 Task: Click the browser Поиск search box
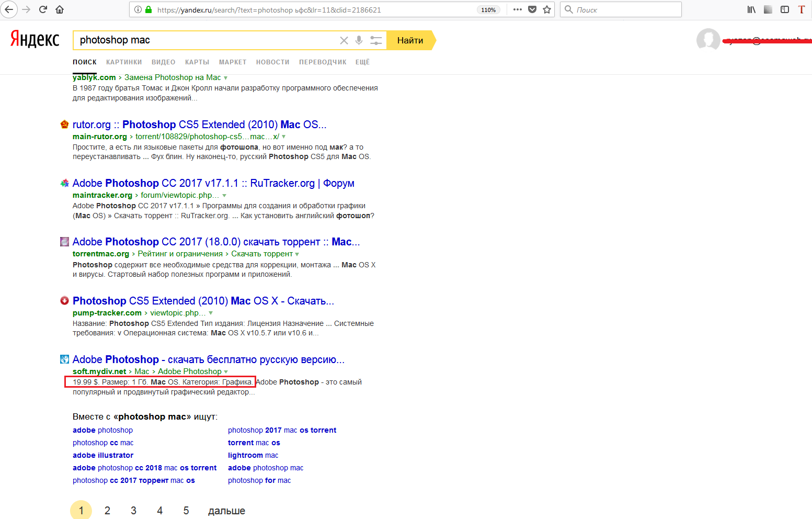click(621, 9)
